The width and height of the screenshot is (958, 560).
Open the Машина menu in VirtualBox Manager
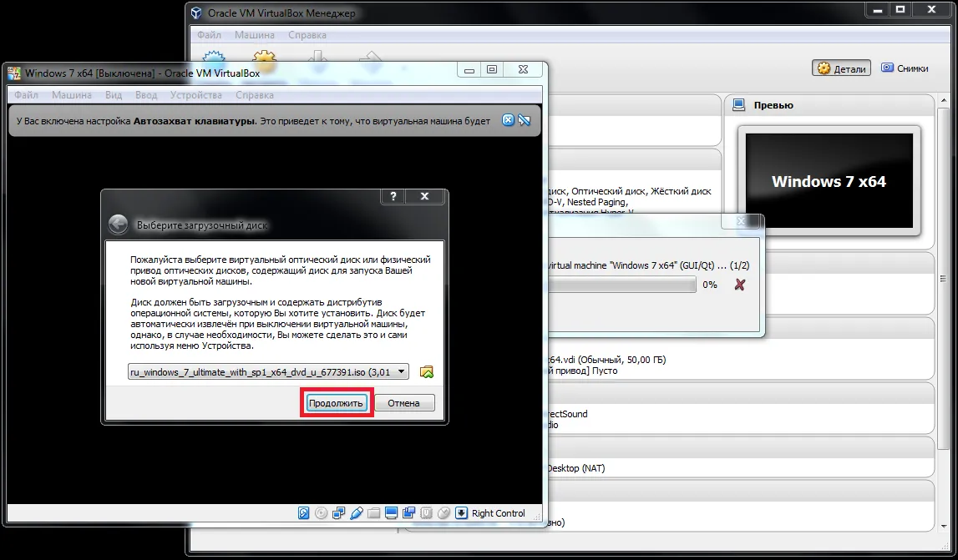[254, 35]
